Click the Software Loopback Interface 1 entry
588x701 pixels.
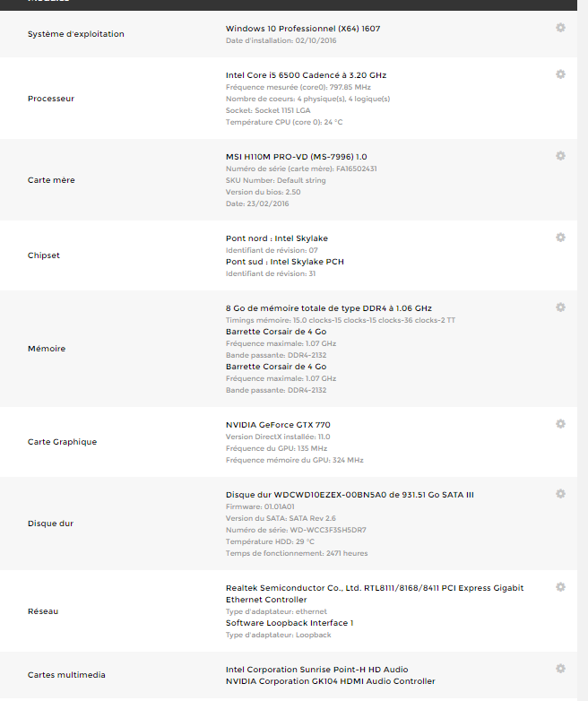pos(290,623)
